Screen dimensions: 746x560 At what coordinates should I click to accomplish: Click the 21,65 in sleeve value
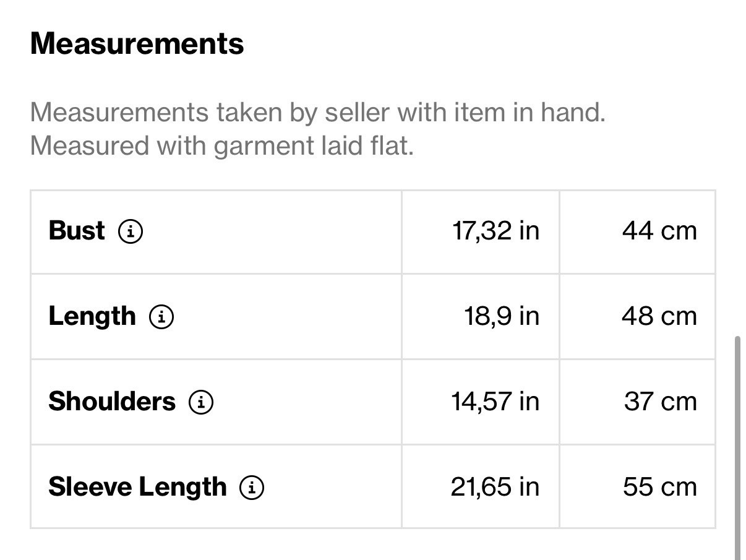point(495,487)
